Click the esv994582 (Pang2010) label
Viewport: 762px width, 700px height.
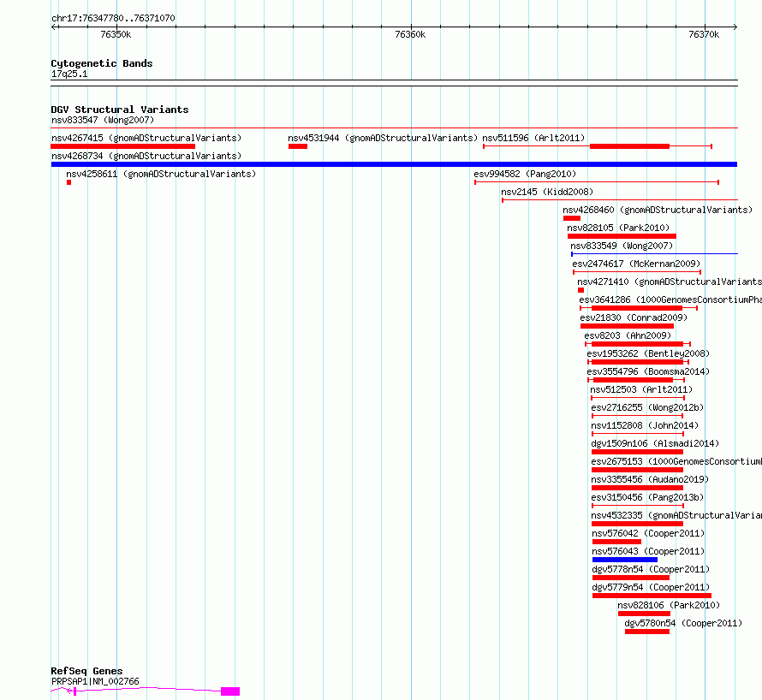[525, 174]
